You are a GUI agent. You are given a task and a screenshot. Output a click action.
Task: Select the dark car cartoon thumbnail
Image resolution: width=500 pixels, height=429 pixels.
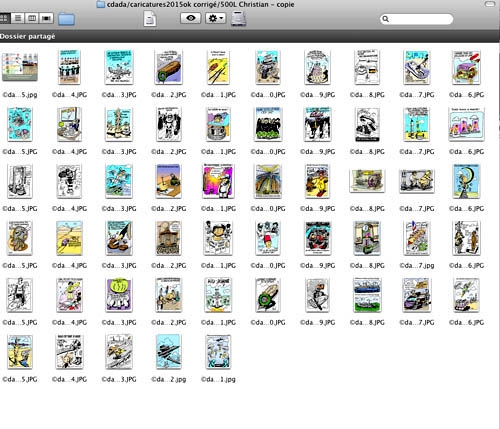(x=417, y=295)
